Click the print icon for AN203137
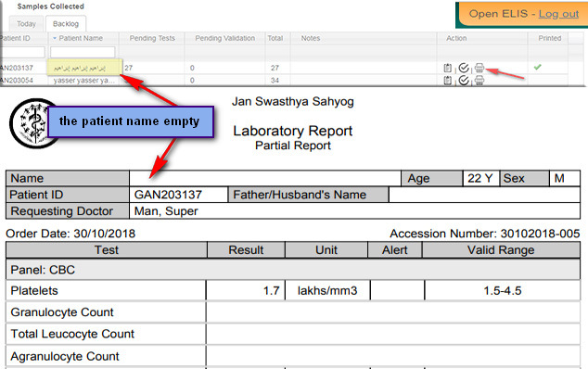Screen dimensions: 588x369 pyautogui.click(x=479, y=68)
